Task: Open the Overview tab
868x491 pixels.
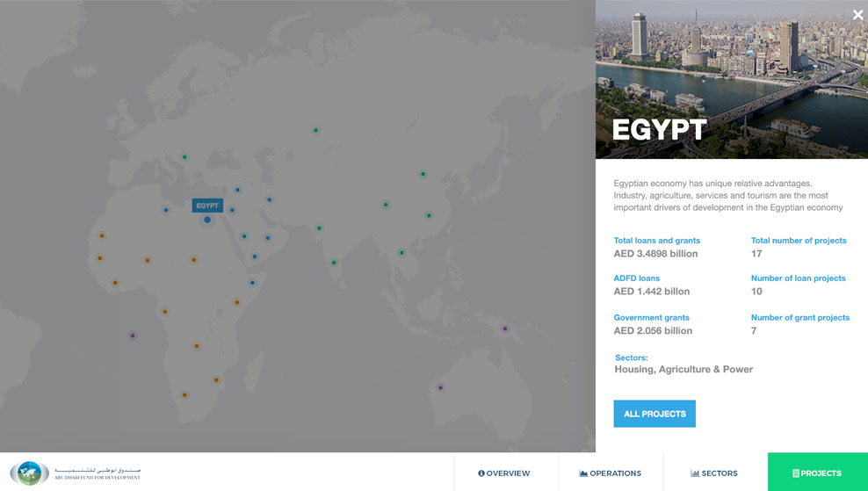Action: pyautogui.click(x=504, y=473)
